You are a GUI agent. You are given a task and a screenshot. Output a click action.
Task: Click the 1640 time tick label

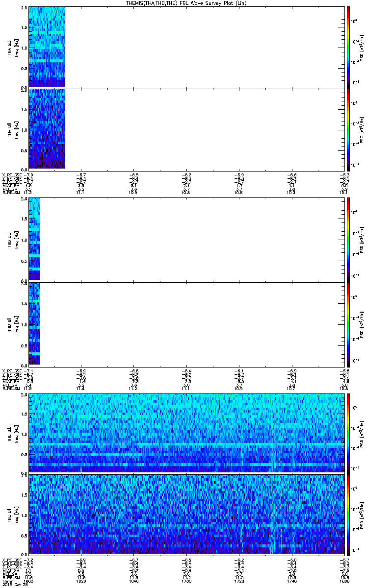click(133, 581)
